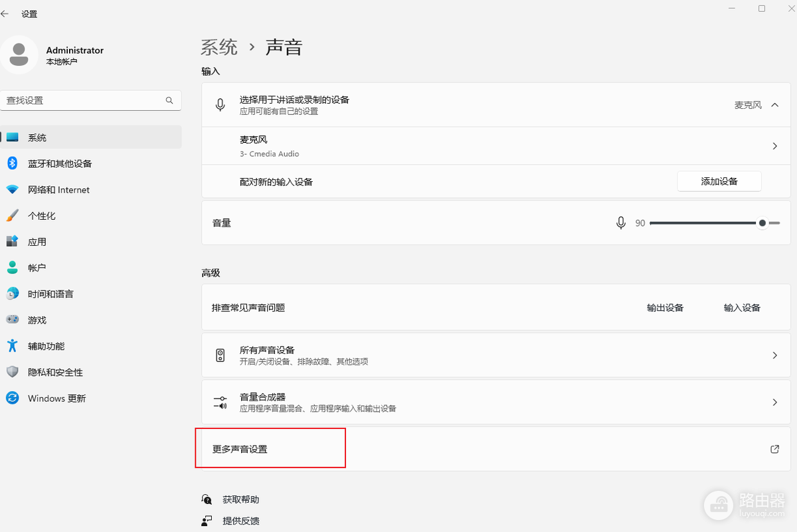Image resolution: width=797 pixels, height=532 pixels.
Task: Click the 个性化 paintbrush icon
Action: (13, 216)
